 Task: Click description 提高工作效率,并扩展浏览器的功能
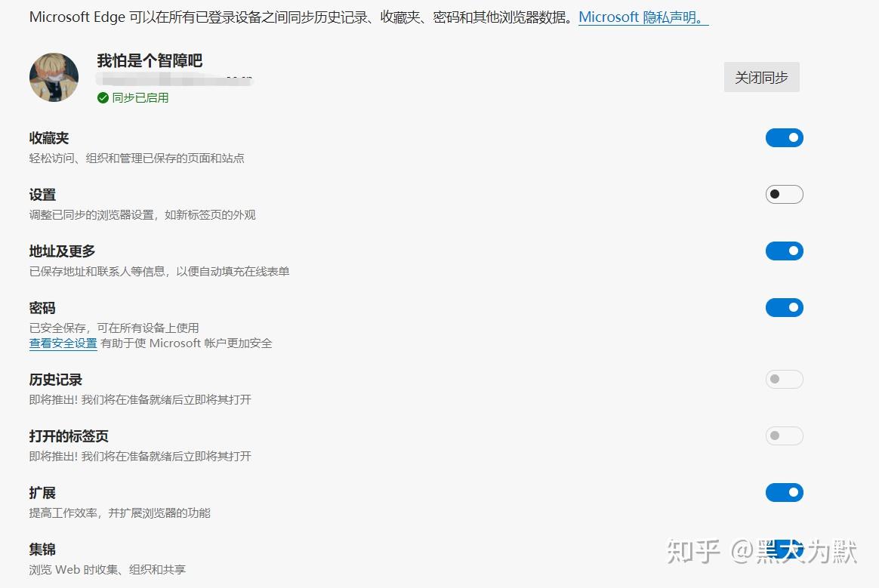coord(119,513)
